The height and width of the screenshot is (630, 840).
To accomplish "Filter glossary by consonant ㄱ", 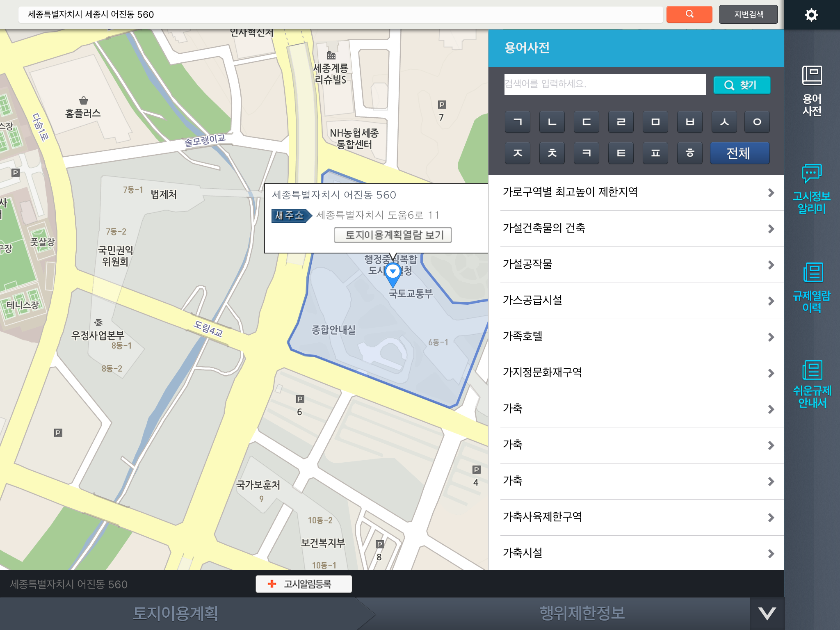I will coord(518,122).
